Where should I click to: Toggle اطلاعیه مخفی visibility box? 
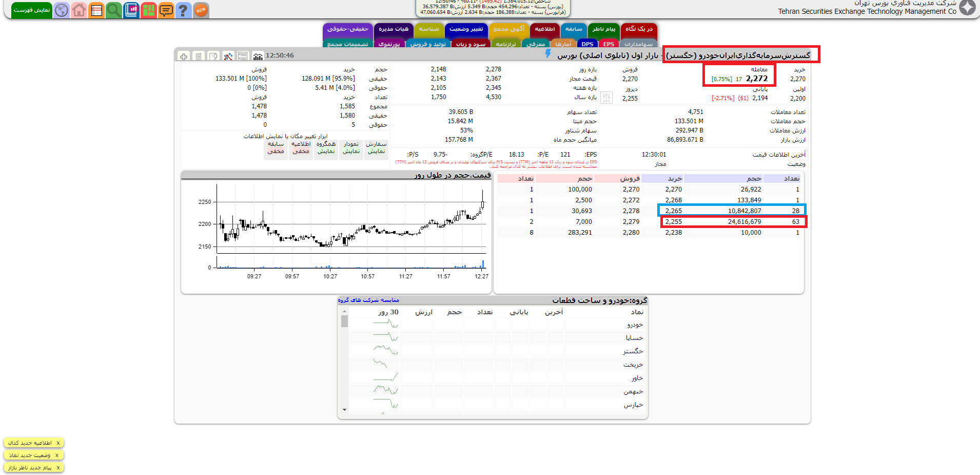(x=301, y=149)
